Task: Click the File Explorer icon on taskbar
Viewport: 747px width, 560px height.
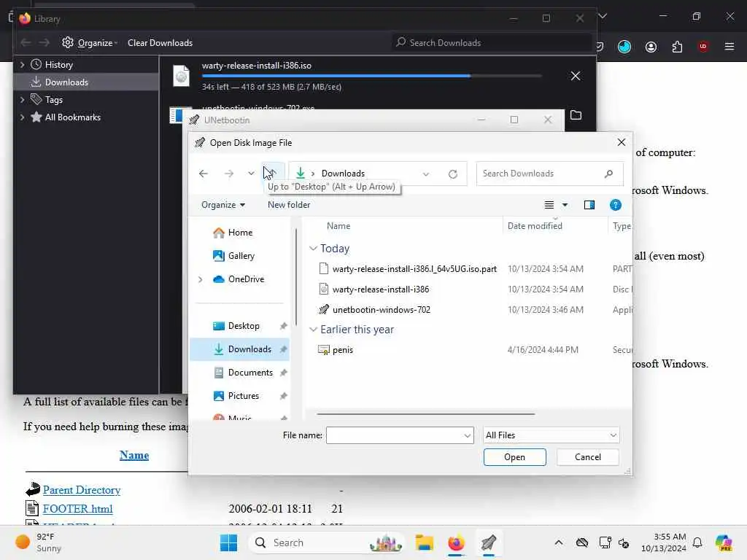Action: 424,542
